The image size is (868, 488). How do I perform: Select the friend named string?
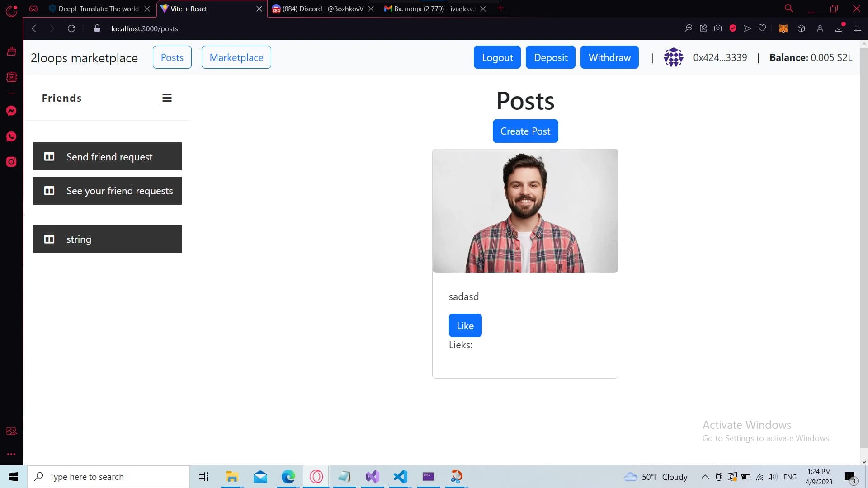pyautogui.click(x=107, y=239)
